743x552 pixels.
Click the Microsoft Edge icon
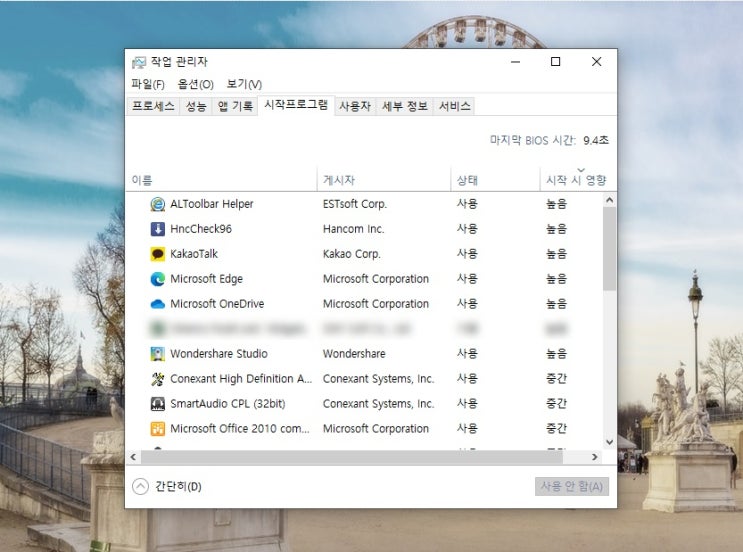[x=157, y=279]
